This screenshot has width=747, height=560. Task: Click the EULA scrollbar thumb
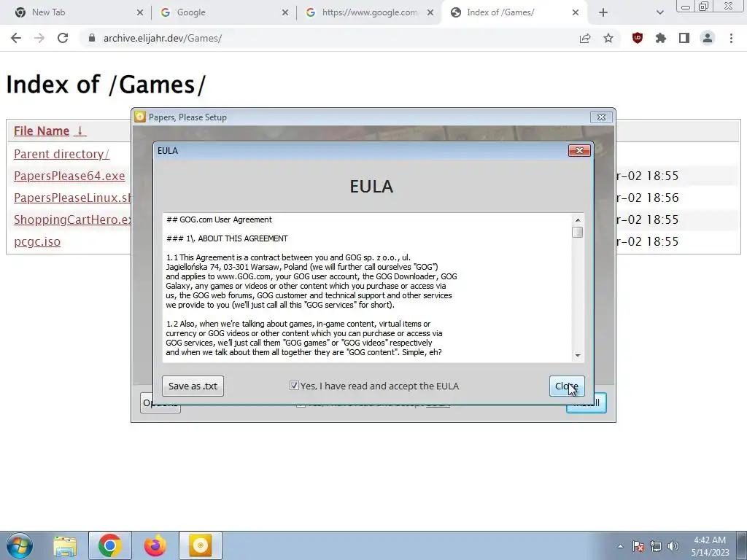578,232
